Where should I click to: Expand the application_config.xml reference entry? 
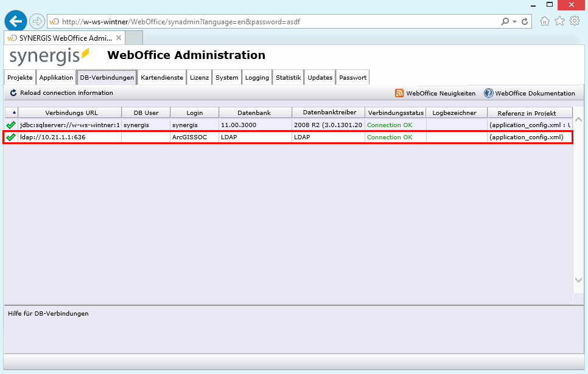tap(528, 137)
